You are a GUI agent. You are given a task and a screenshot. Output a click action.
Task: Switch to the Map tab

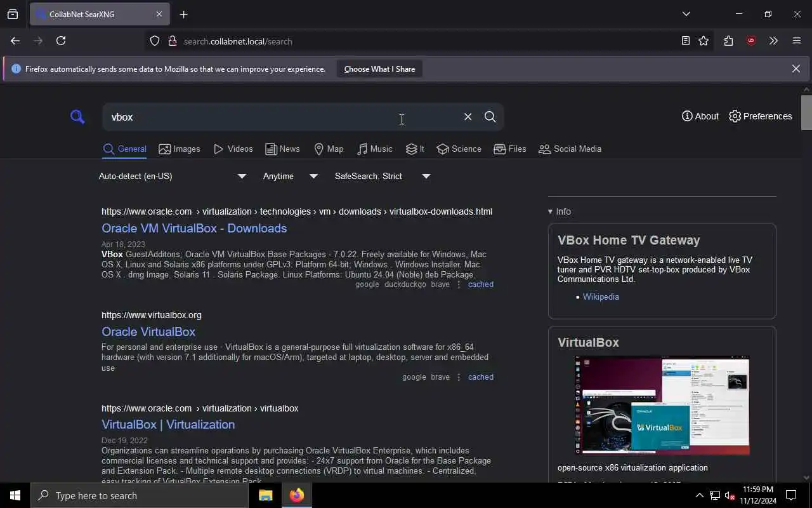329,149
